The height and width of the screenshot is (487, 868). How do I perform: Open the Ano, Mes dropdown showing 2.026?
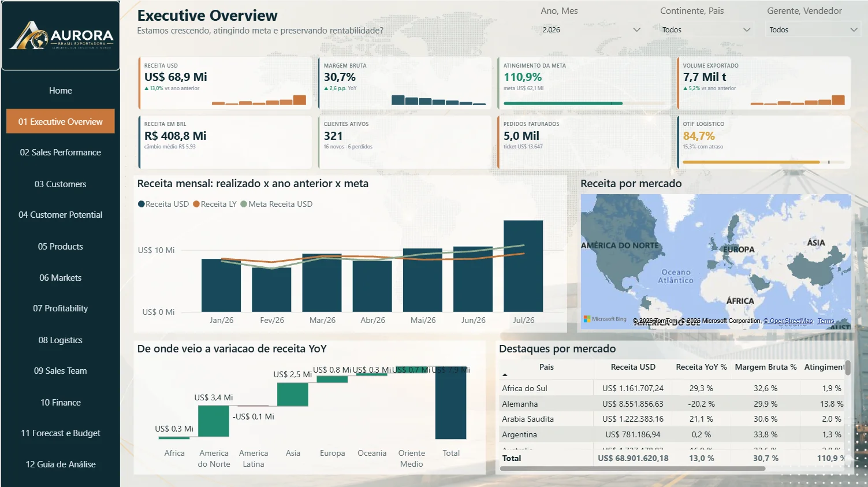[x=591, y=29]
